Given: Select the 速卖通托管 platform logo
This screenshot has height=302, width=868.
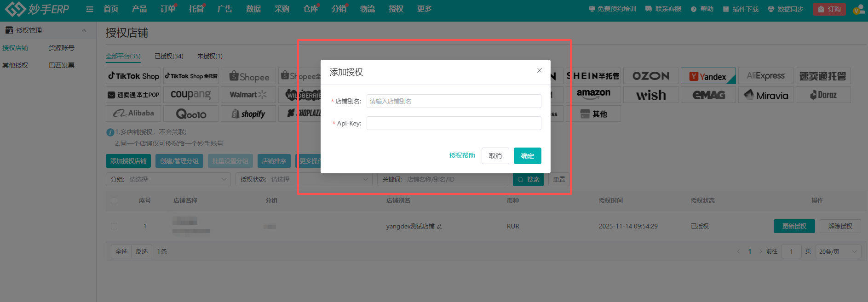Looking at the screenshot, I should [823, 76].
